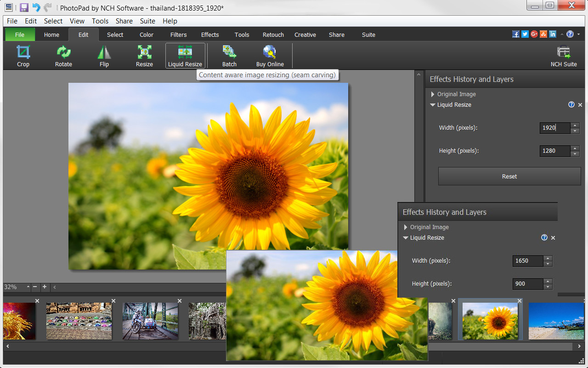Select the Rotate tool
The width and height of the screenshot is (588, 368).
[63, 55]
